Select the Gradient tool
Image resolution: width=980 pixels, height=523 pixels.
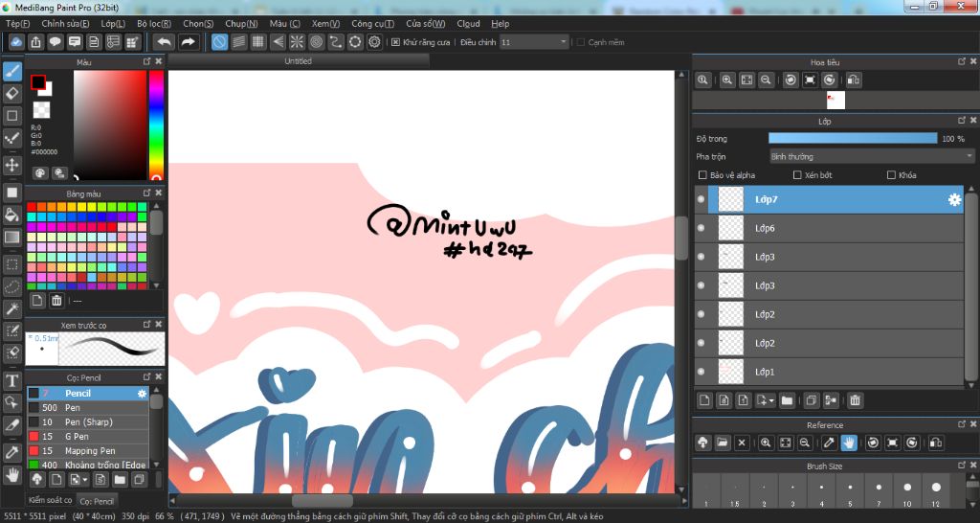pyautogui.click(x=11, y=238)
